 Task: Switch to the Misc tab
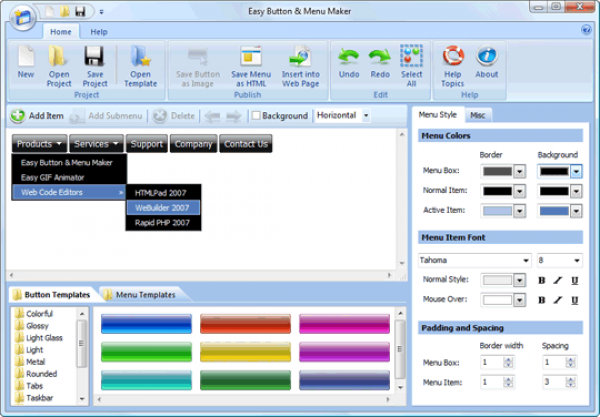[478, 116]
